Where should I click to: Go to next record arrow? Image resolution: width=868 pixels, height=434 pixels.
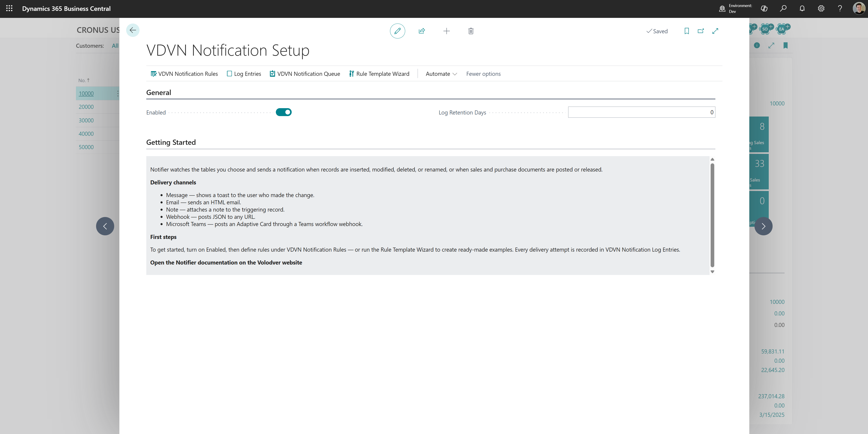click(x=763, y=226)
